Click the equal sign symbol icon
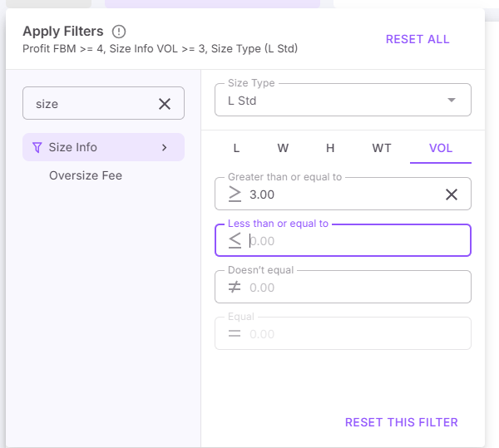The width and height of the screenshot is (499, 448). click(x=235, y=333)
